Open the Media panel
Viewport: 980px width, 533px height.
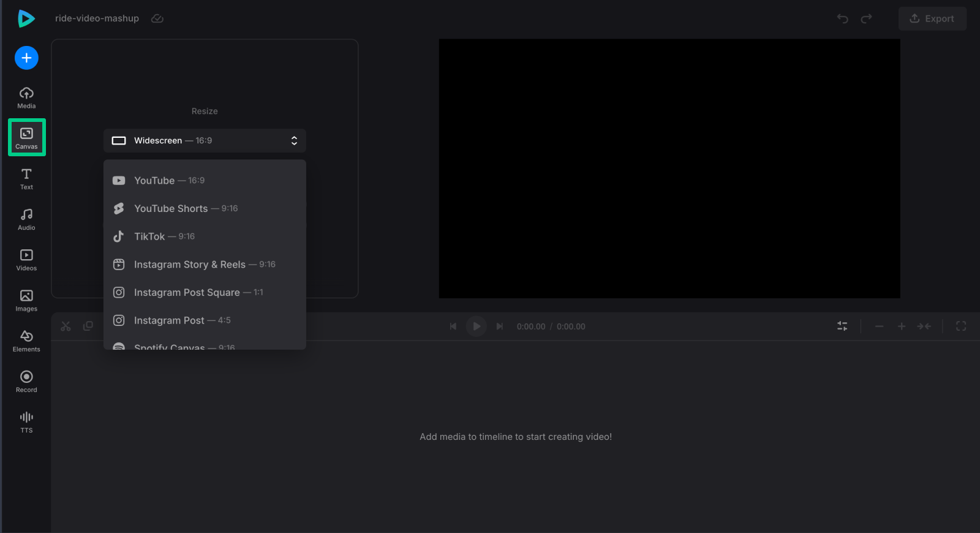[x=26, y=98]
